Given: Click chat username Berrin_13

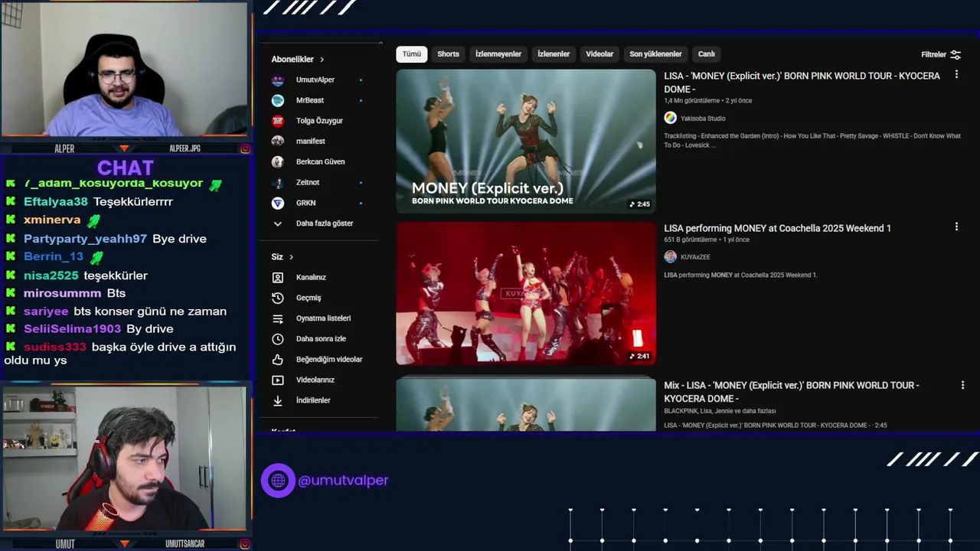Looking at the screenshot, I should point(54,257).
